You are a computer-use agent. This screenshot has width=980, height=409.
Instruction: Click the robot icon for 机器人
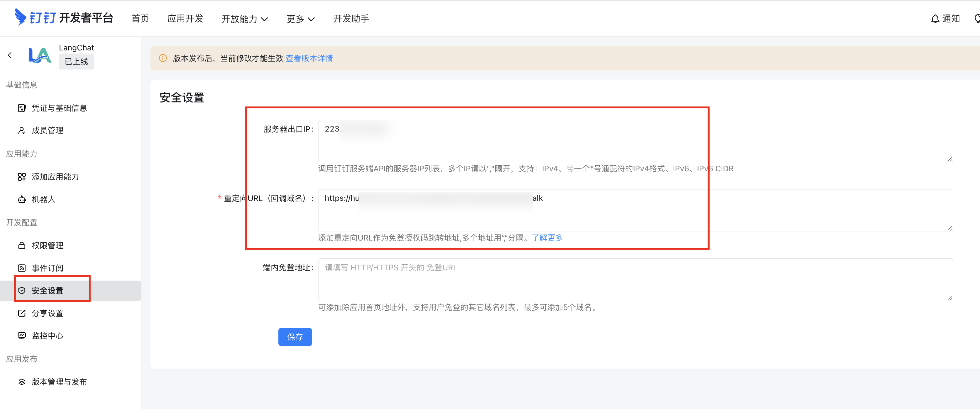[22, 199]
